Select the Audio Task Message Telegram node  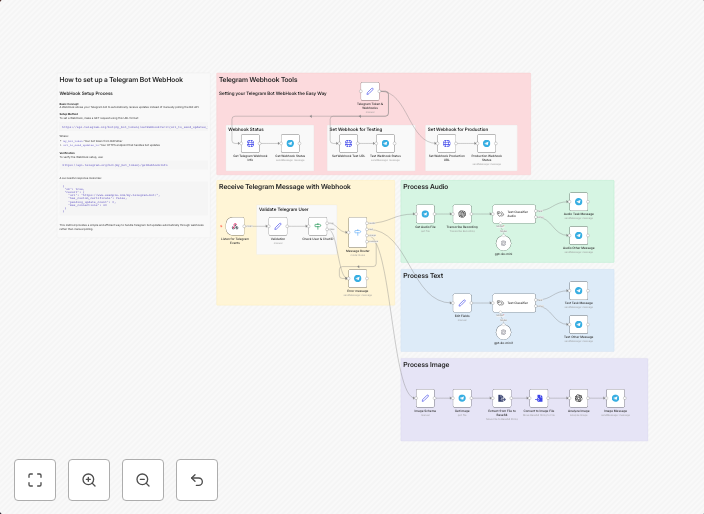pyautogui.click(x=578, y=200)
